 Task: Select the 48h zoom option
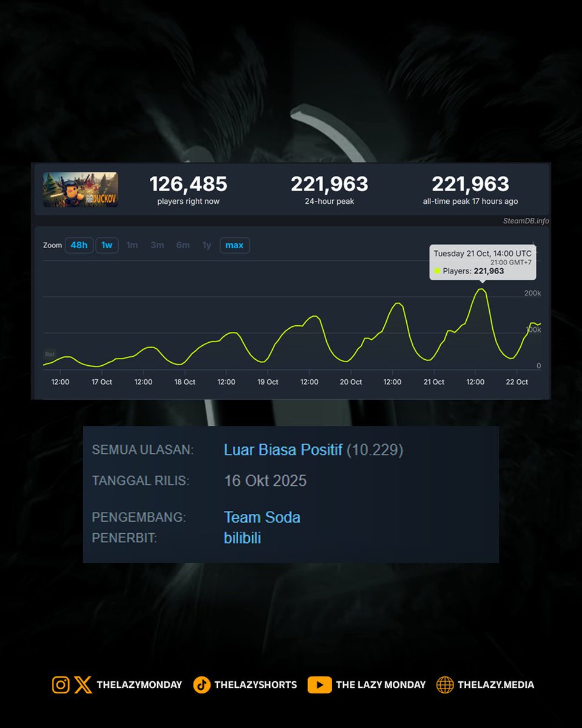tap(79, 245)
